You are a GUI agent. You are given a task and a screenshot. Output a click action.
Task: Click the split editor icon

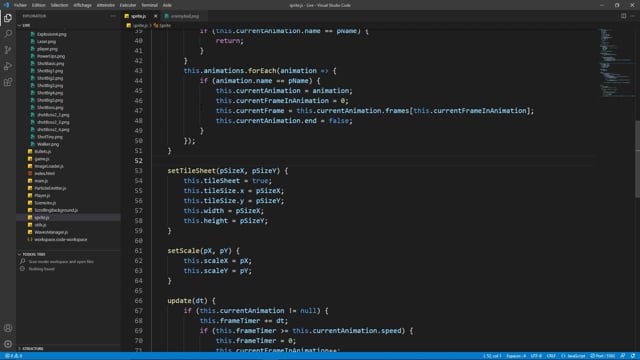(623, 16)
